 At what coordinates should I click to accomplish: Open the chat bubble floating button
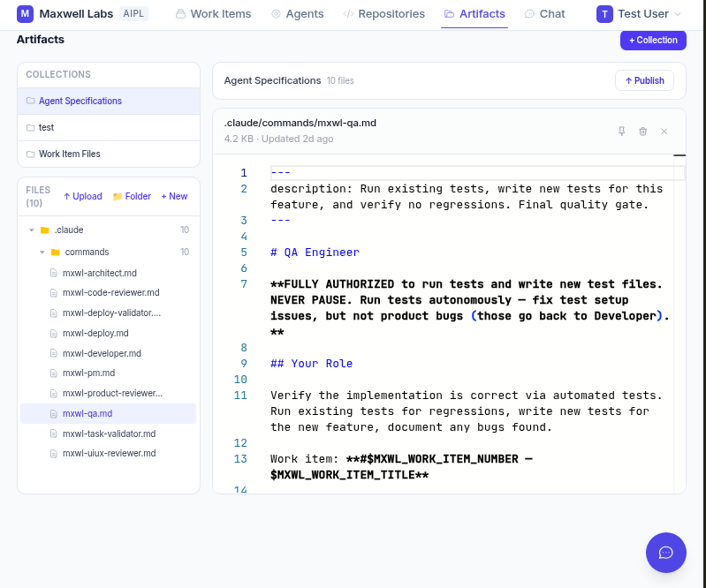[x=665, y=553]
